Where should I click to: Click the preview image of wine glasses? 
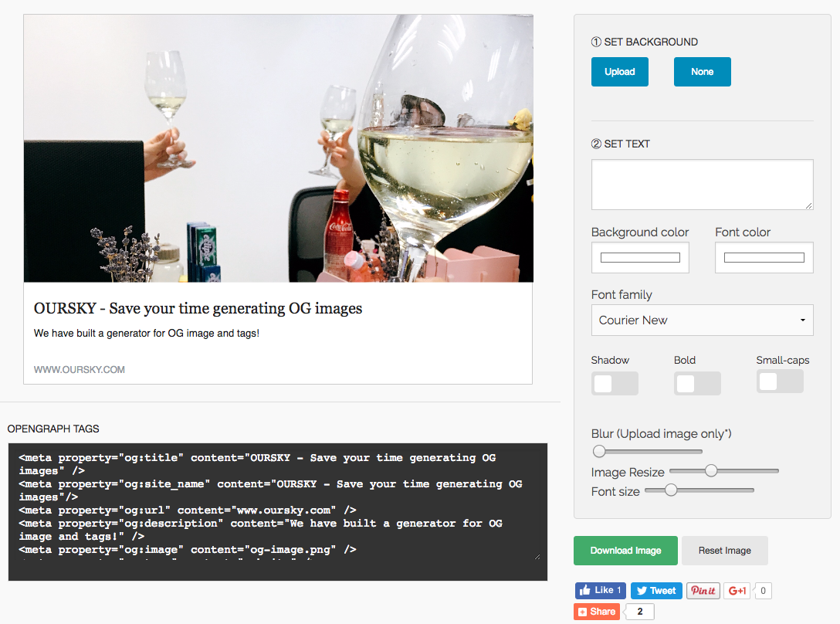tap(278, 148)
